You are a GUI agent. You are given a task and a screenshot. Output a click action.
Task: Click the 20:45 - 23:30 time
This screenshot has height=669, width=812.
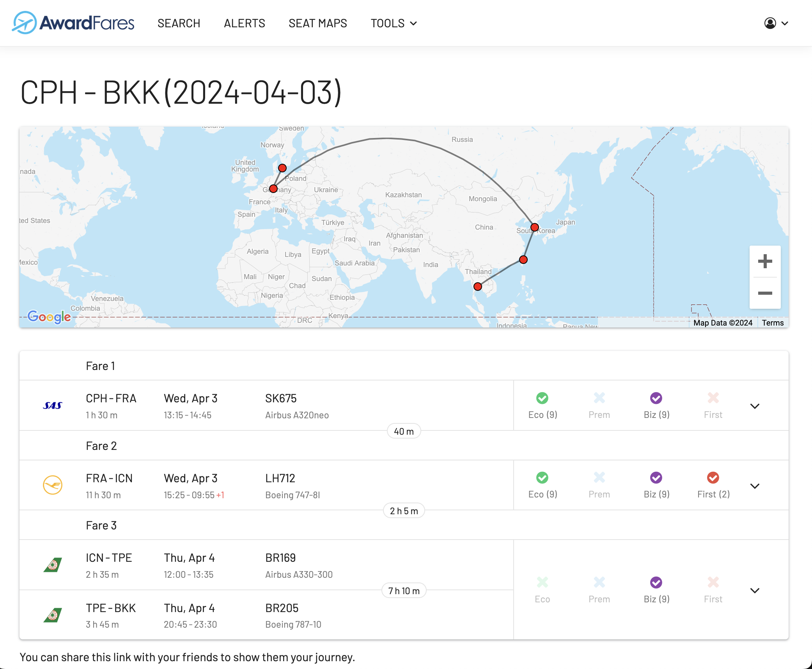tap(190, 625)
